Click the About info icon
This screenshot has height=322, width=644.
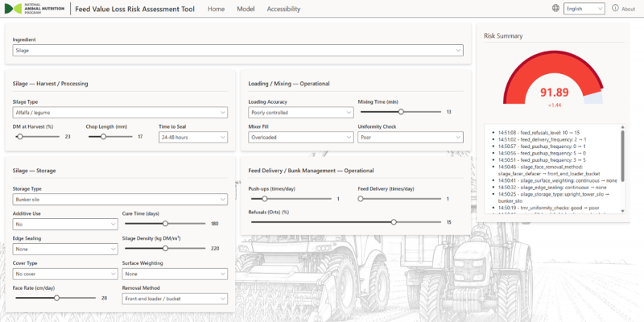(x=615, y=8)
